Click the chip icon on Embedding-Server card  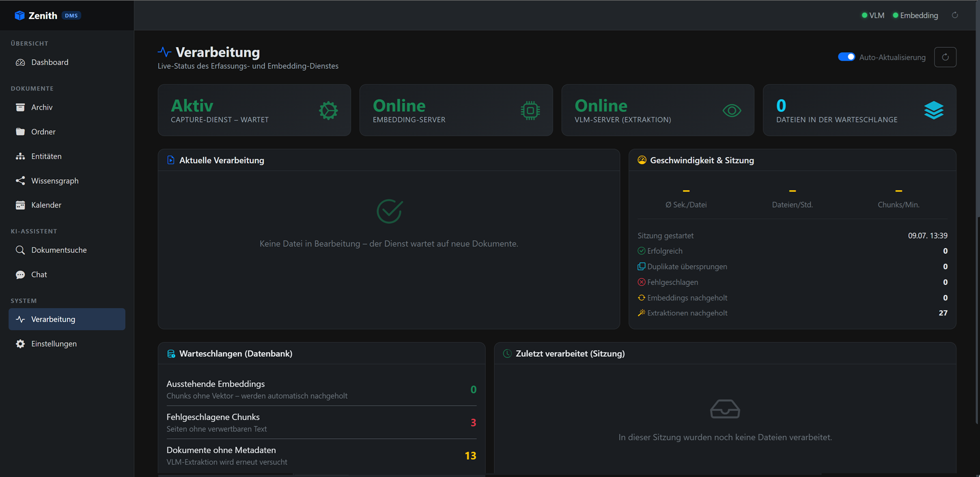[530, 111]
